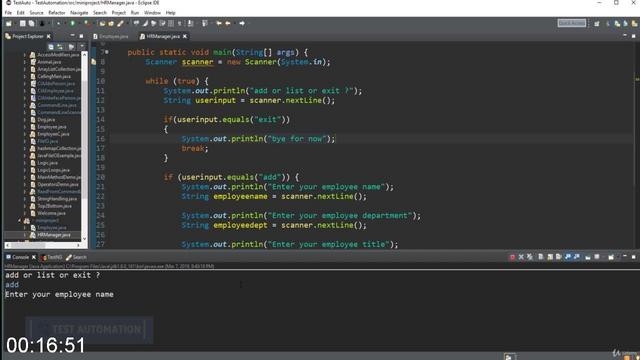The image size is (640, 360).
Task: Toggle the console Scroll Lock icon
Action: (550, 257)
